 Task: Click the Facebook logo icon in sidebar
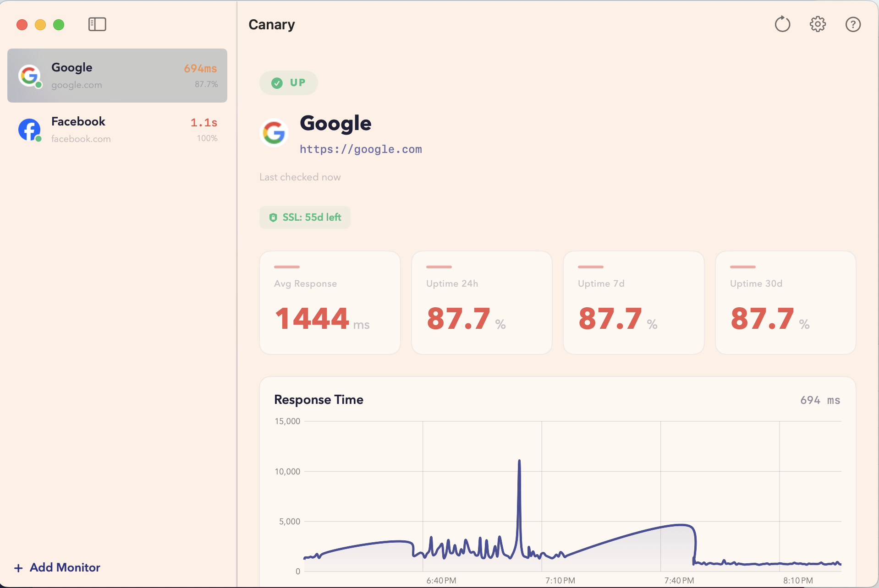tap(29, 130)
